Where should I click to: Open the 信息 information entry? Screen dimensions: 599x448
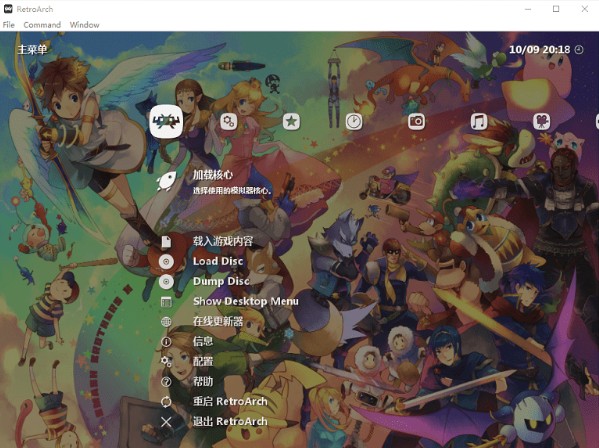pyautogui.click(x=202, y=341)
